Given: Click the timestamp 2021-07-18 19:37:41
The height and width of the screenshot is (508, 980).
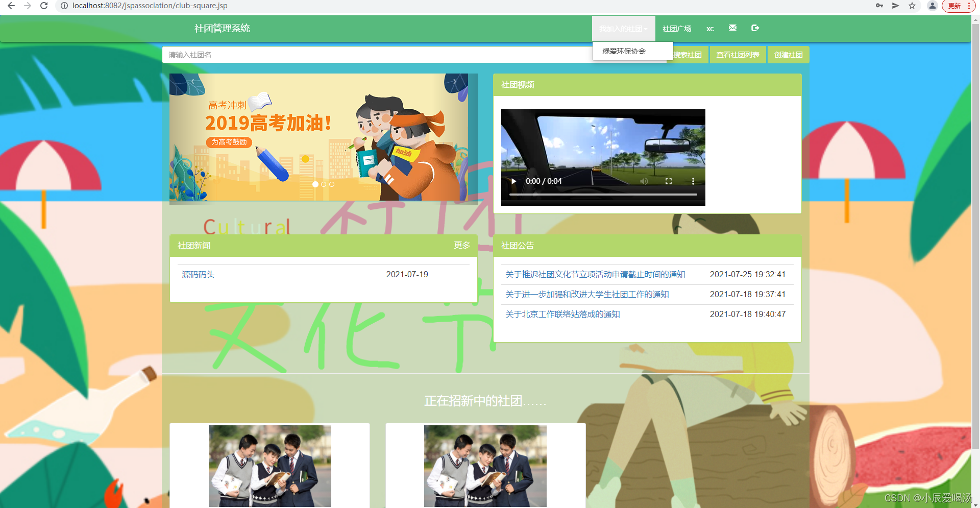Looking at the screenshot, I should (748, 295).
